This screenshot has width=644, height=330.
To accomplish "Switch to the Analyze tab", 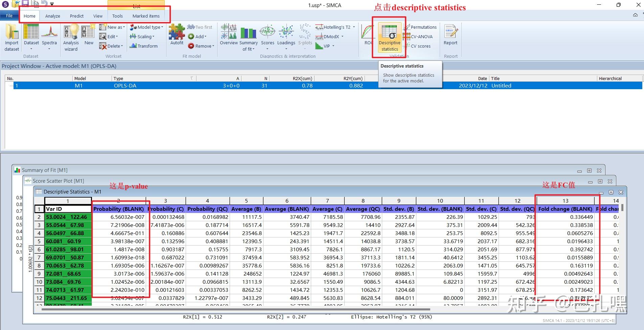I will [x=53, y=16].
